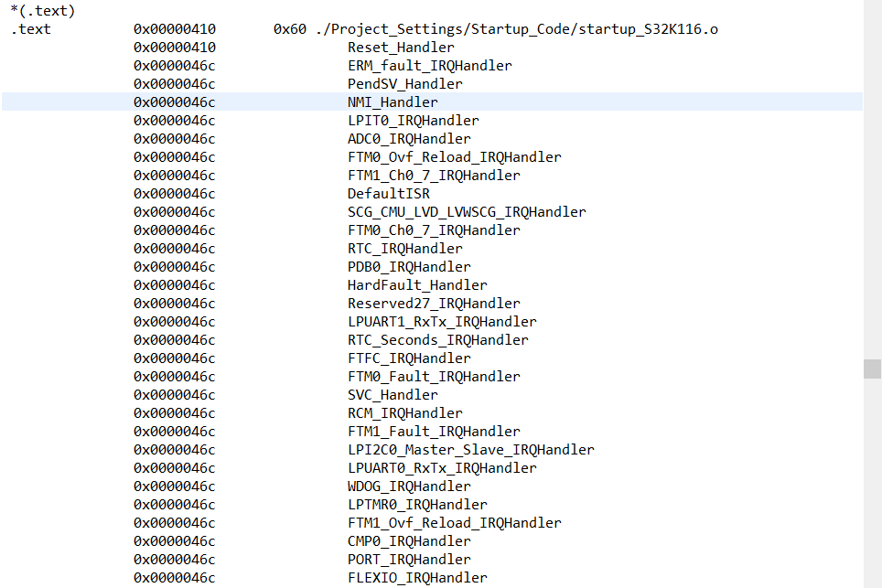
Task: Select the SVC_Handler symbol
Action: pos(393,395)
